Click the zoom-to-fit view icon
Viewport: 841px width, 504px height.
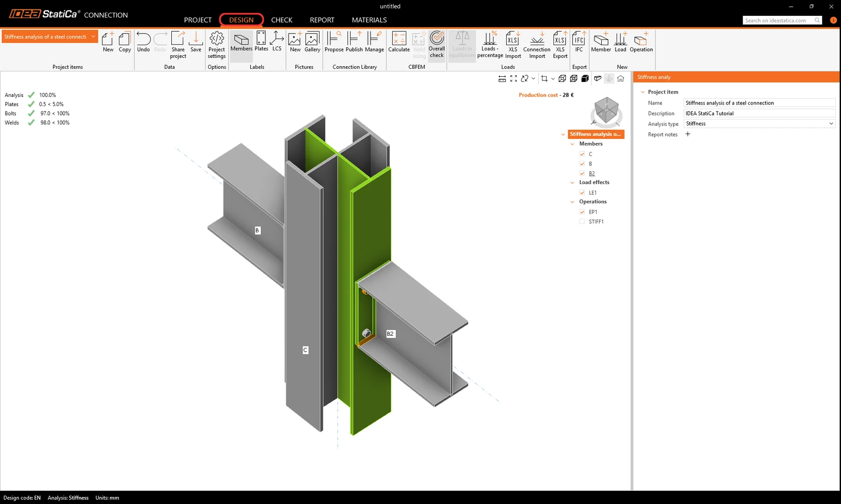click(514, 79)
